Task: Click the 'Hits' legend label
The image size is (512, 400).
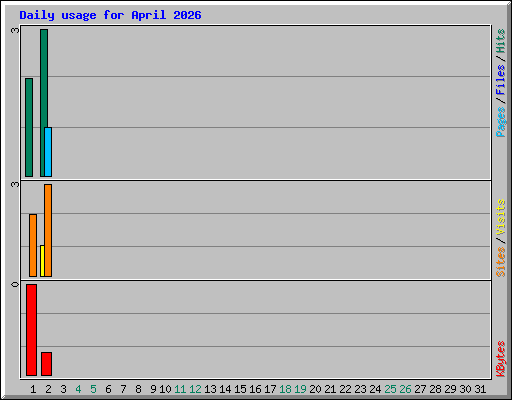Action: tap(500, 41)
